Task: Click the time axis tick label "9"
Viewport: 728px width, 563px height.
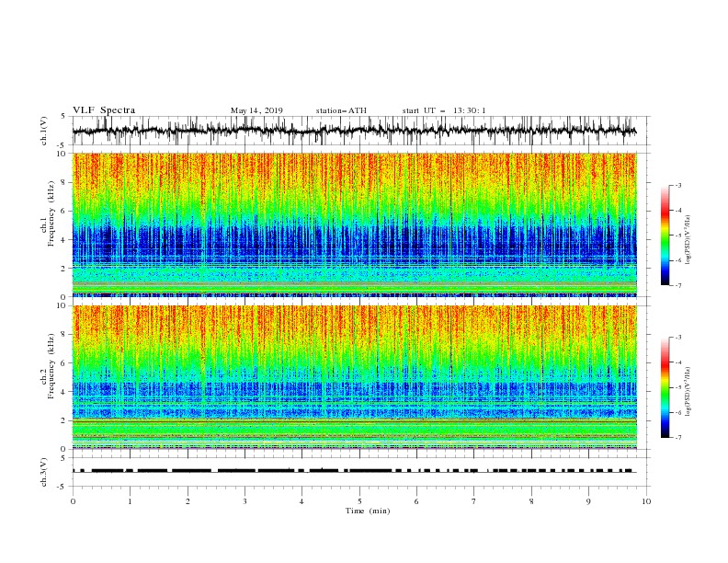Action: (588, 501)
